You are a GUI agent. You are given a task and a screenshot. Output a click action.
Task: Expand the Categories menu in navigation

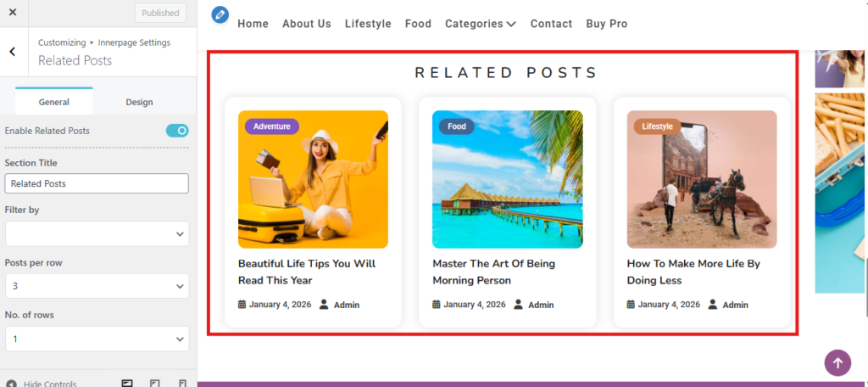pyautogui.click(x=480, y=24)
